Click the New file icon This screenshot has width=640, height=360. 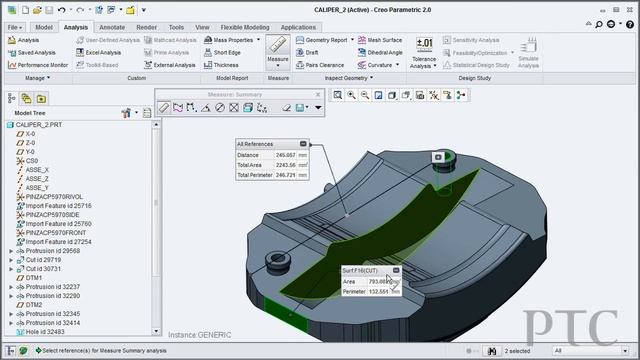coord(25,10)
